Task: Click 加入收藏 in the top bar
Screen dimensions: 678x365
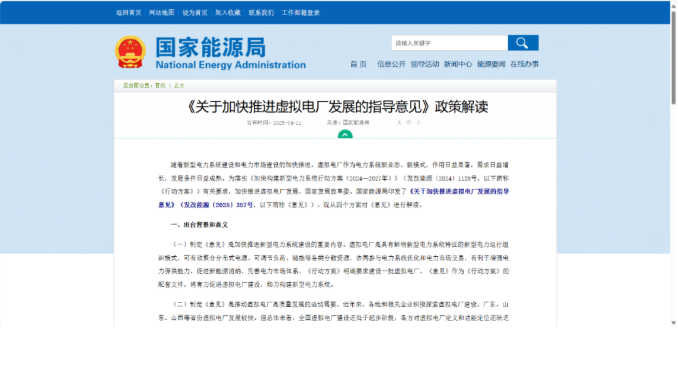Action: point(228,13)
